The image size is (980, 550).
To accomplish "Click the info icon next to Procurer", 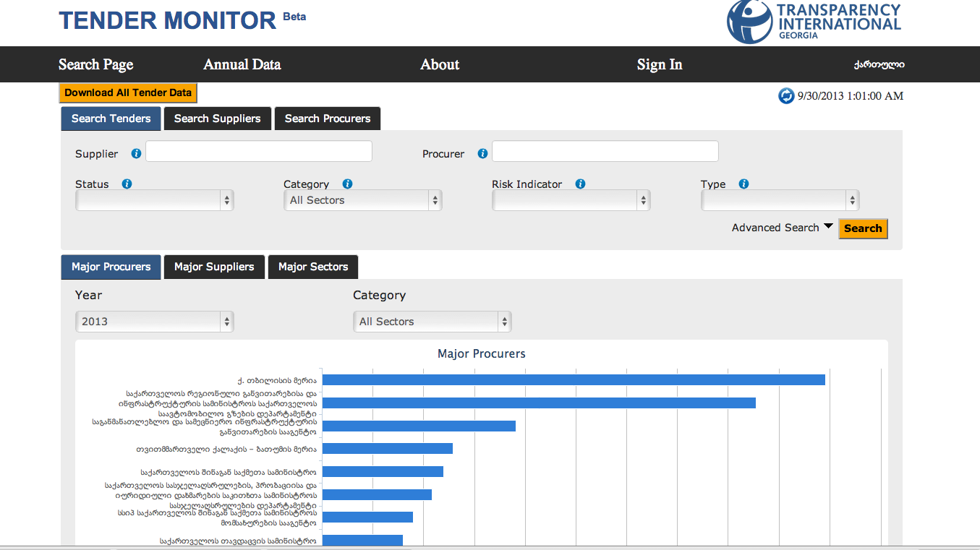I will click(482, 154).
